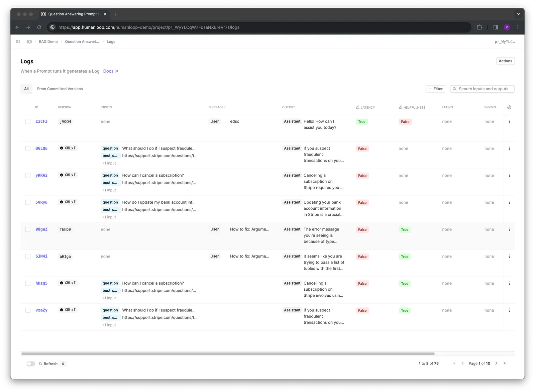Enable the auto Refresh toggle switch
This screenshot has height=392, width=535.
(x=31, y=364)
